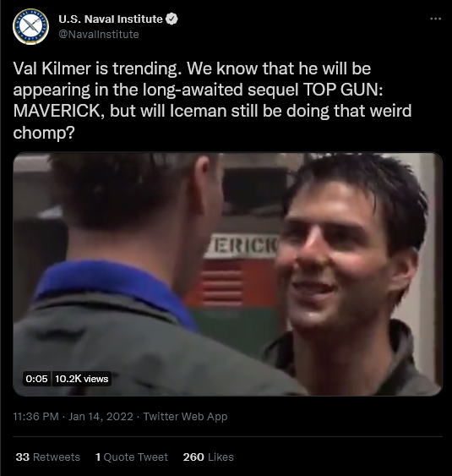Open the Twitter Web App source link
This screenshot has height=476, width=452.
click(x=185, y=416)
